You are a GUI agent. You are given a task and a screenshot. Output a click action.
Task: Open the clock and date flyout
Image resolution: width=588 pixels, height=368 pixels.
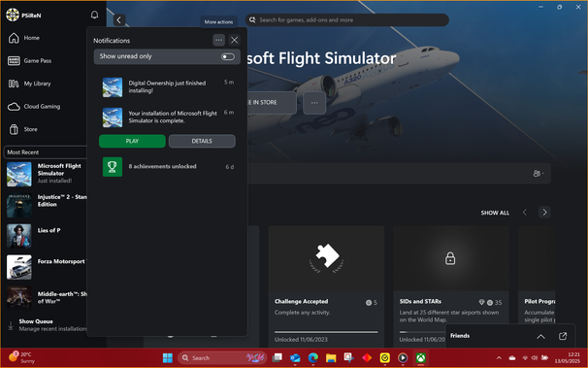pos(568,357)
